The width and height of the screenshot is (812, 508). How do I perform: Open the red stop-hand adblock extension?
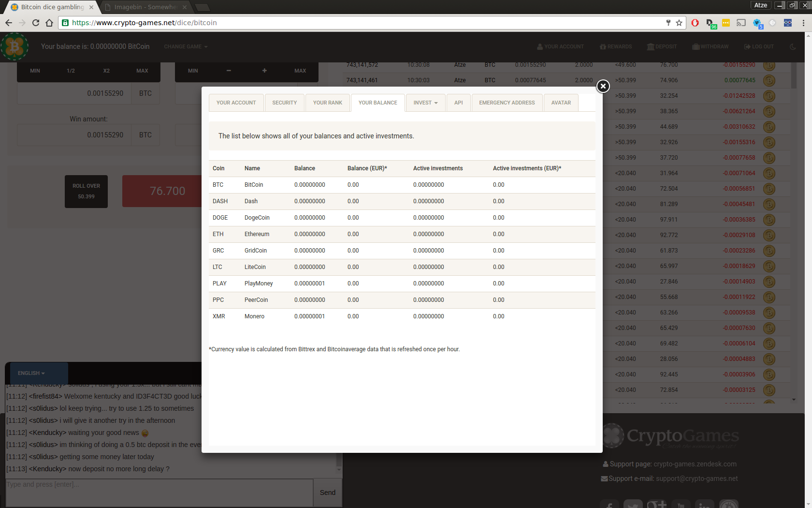(695, 23)
